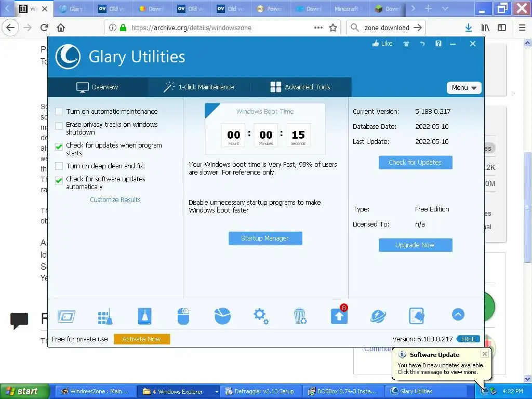Open the Context Menu Manager mouse icon
The height and width of the screenshot is (399, 532).
[x=183, y=316]
